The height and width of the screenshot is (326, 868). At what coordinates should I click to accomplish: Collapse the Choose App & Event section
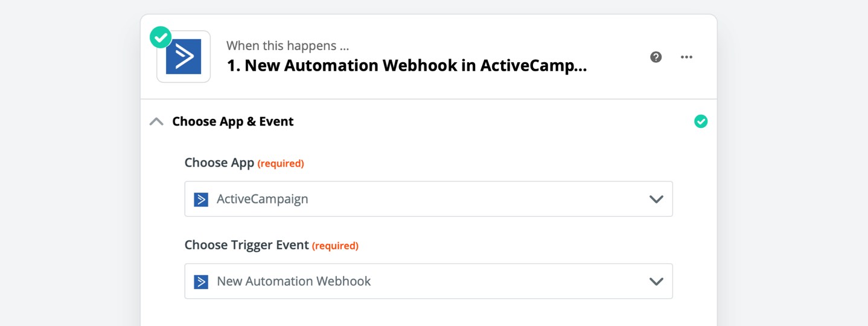[156, 121]
